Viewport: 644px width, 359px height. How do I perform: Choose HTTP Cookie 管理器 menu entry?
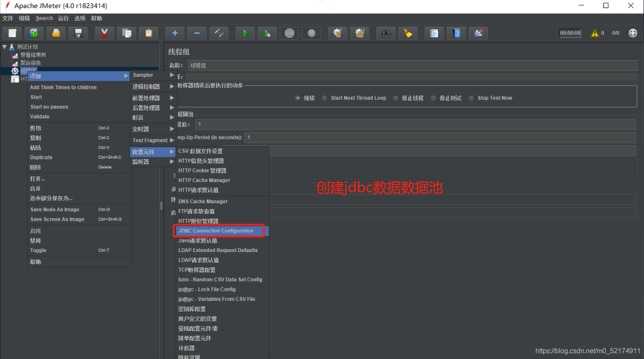coord(222,171)
